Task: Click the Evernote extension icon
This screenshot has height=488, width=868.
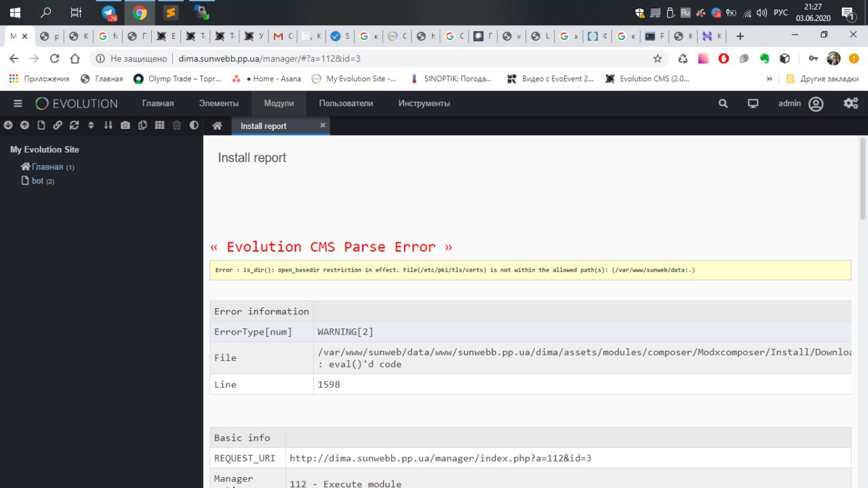Action: pos(764,58)
